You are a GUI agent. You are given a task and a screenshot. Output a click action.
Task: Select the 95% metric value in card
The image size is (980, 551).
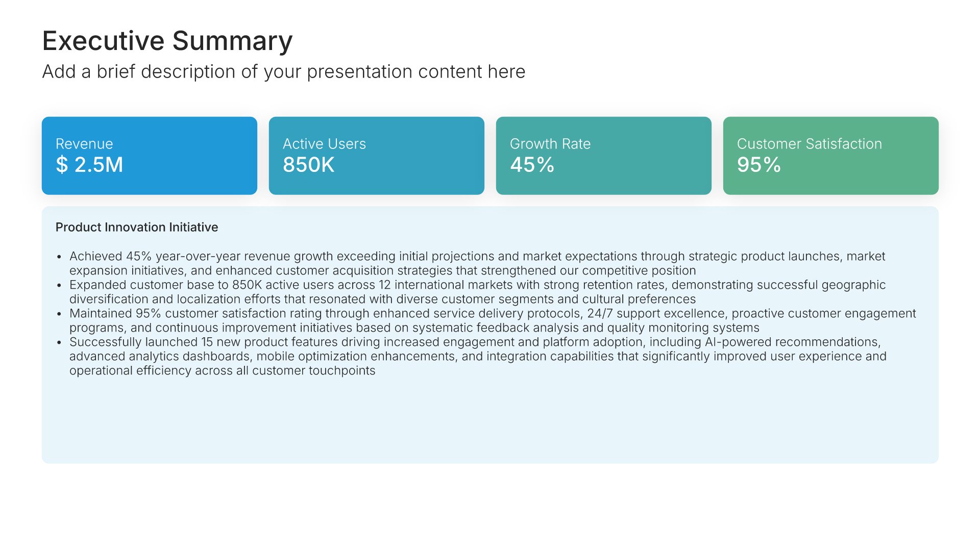[758, 165]
